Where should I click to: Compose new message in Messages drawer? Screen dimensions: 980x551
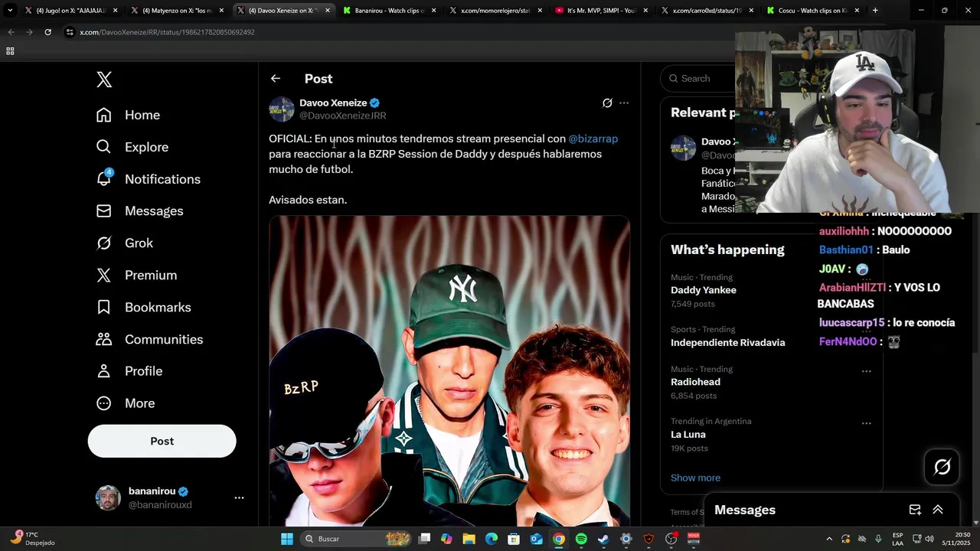(x=915, y=510)
